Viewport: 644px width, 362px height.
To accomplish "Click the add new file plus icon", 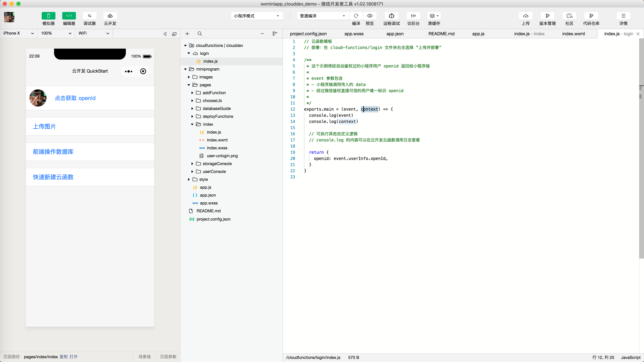I will click(x=187, y=33).
